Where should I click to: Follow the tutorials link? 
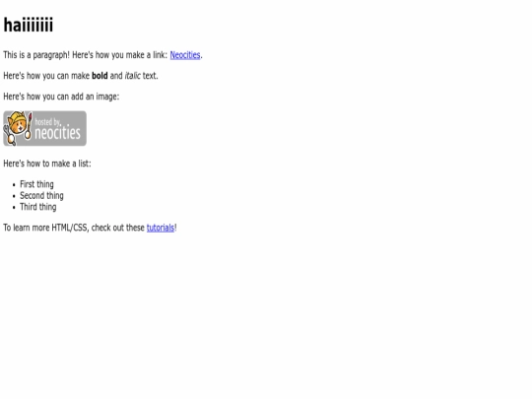[x=161, y=228]
